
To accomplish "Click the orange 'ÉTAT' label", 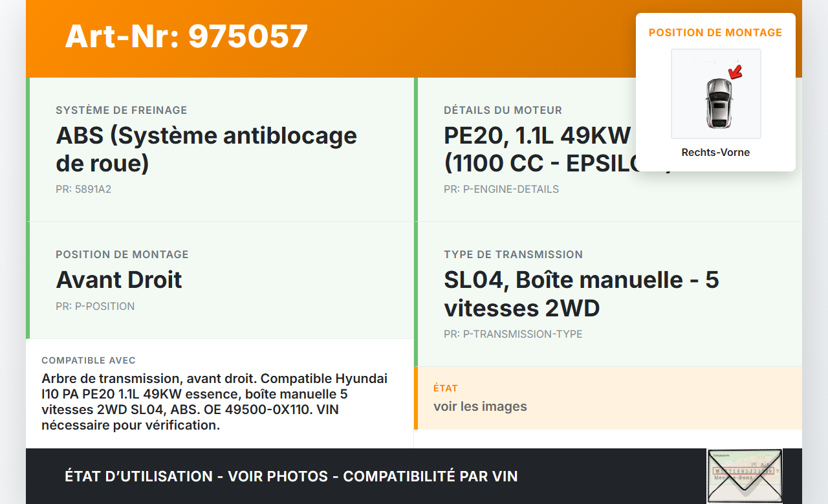I will [446, 388].
